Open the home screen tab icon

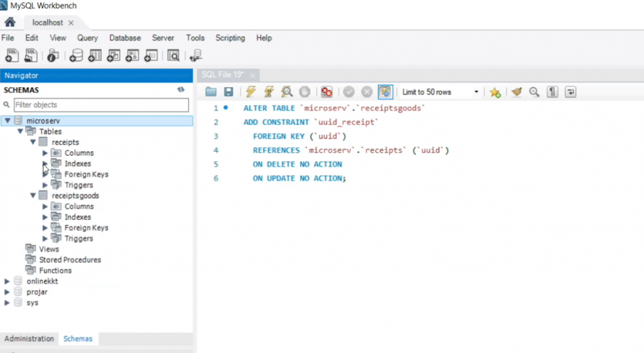click(10, 22)
